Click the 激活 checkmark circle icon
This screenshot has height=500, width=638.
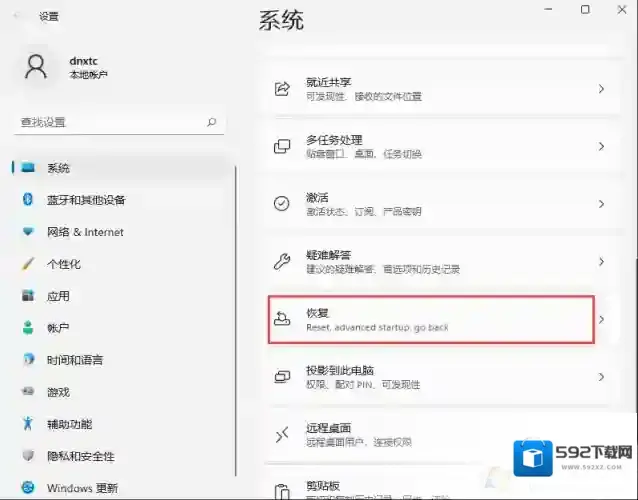[x=282, y=204]
